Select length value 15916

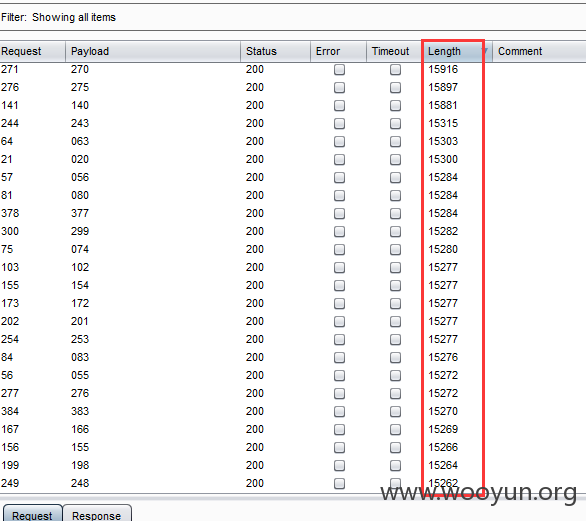click(443, 69)
